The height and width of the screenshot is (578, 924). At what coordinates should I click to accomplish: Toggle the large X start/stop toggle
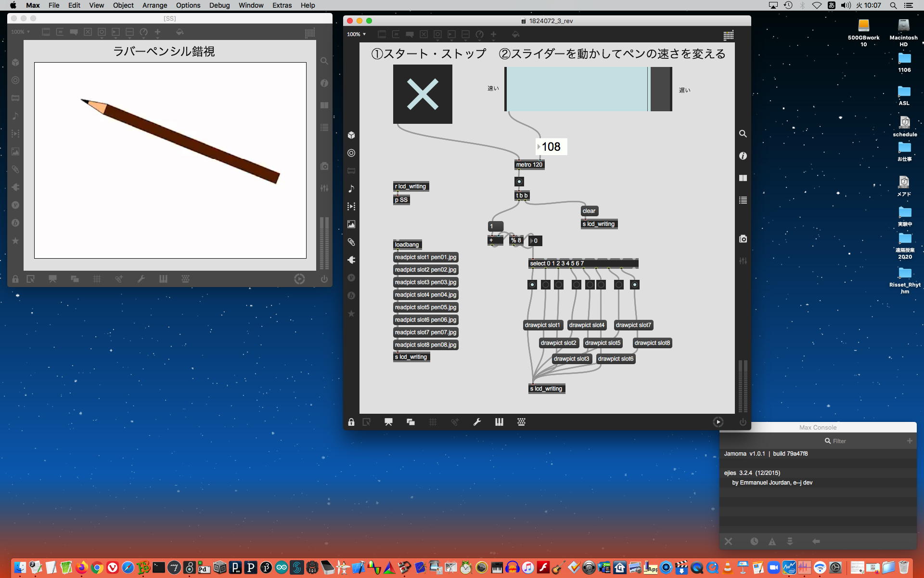423,94
